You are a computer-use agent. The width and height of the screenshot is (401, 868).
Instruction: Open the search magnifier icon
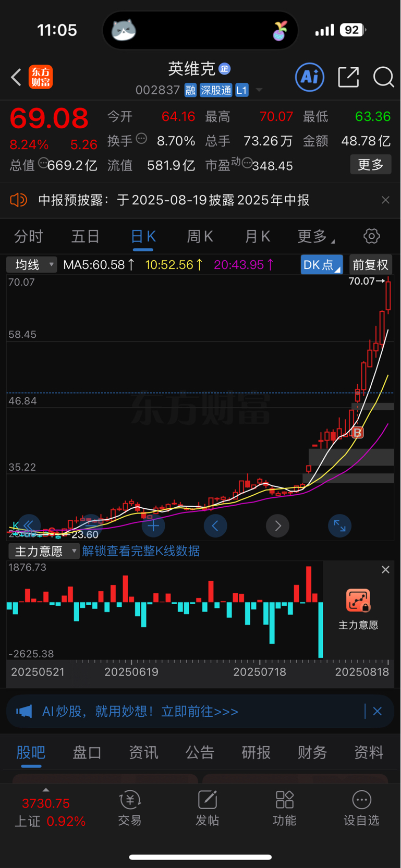click(x=383, y=77)
